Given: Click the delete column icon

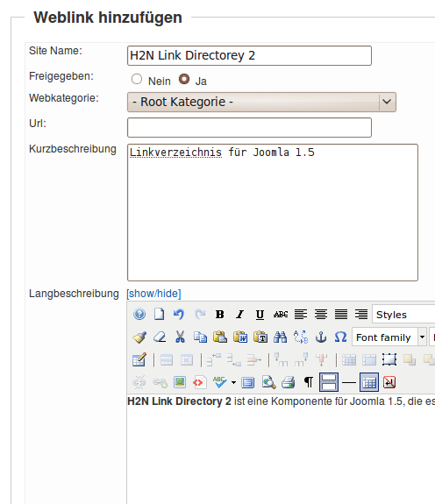Looking at the screenshot, I should pos(322,360).
